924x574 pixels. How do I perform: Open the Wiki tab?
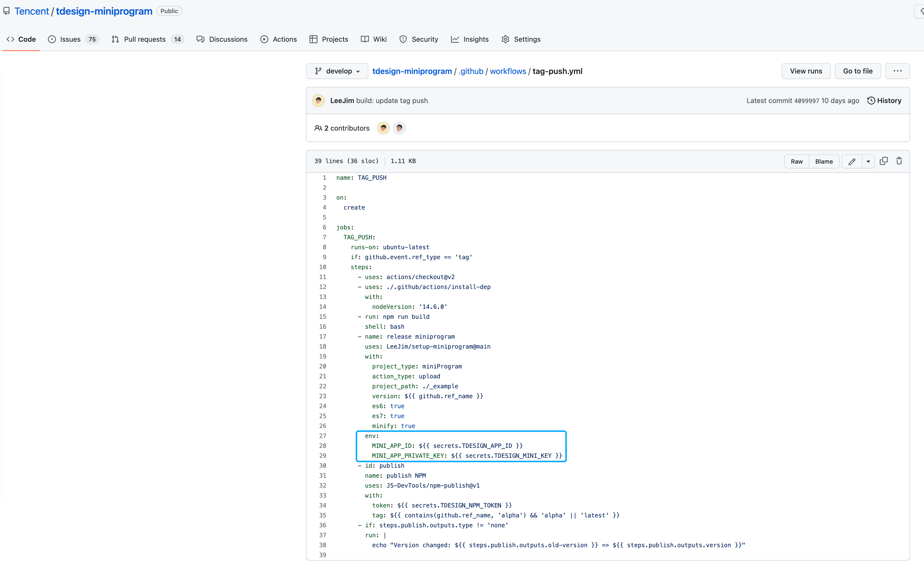coord(374,39)
